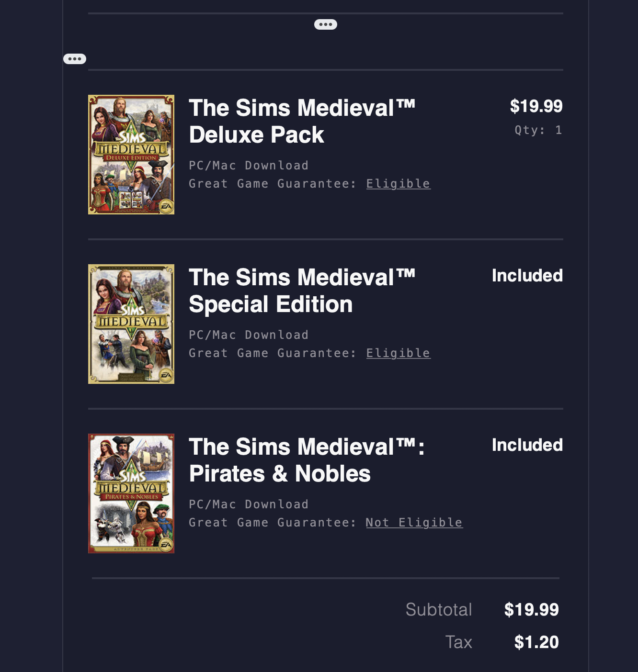Image resolution: width=638 pixels, height=672 pixels.
Task: Expand the top center ellipsis button
Action: tap(325, 24)
